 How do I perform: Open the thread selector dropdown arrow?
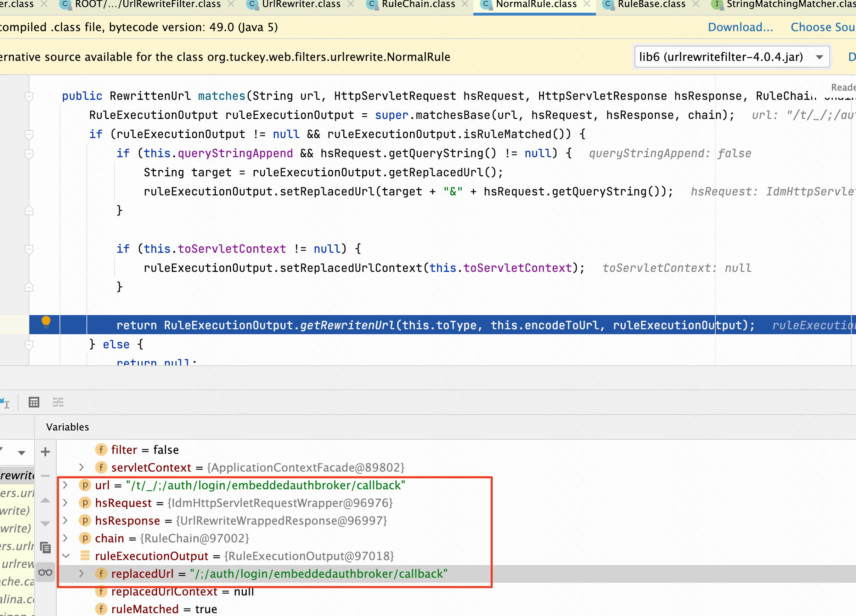tap(22, 453)
